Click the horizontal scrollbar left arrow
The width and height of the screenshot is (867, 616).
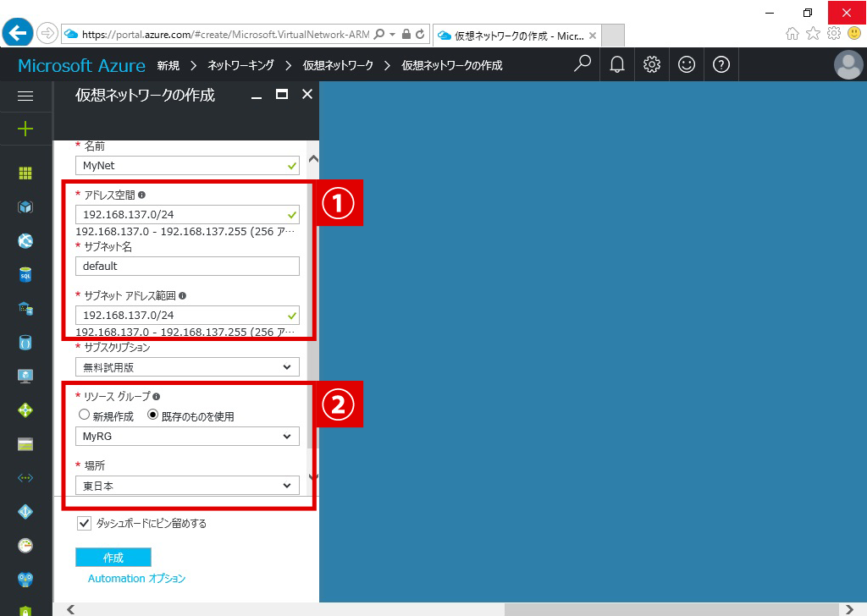[x=71, y=609]
